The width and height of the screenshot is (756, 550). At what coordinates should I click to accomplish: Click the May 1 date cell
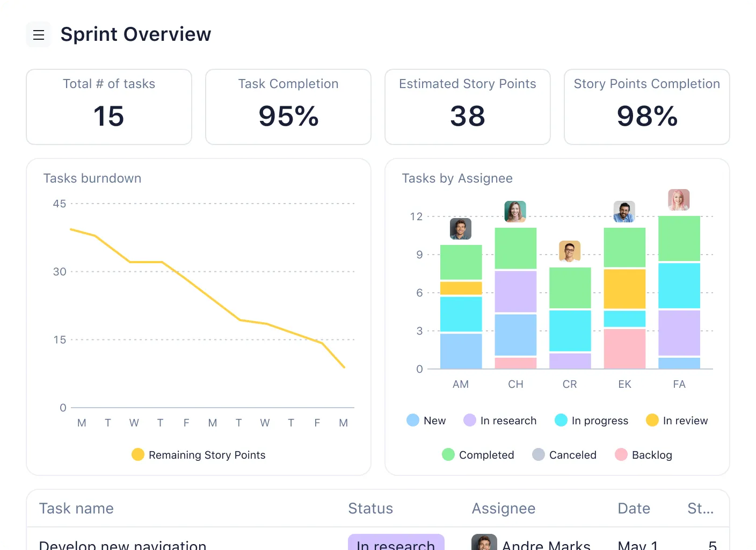coord(638,545)
